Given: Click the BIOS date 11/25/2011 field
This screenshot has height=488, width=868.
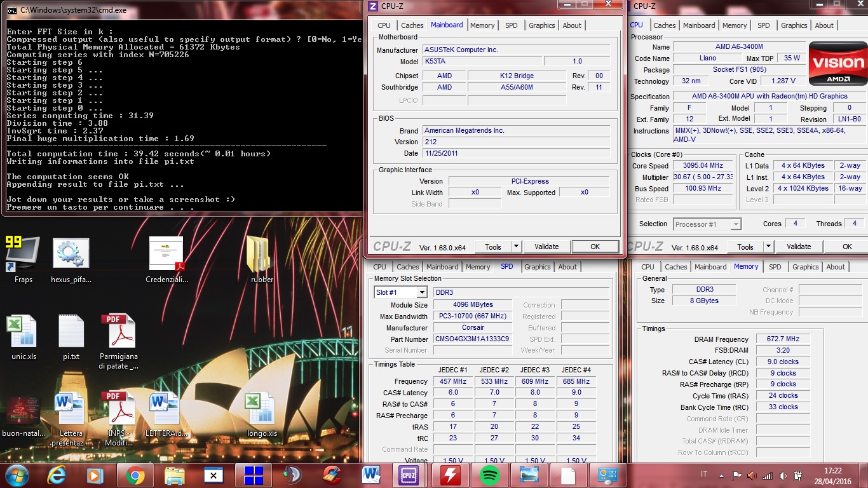Looking at the screenshot, I should click(x=517, y=153).
